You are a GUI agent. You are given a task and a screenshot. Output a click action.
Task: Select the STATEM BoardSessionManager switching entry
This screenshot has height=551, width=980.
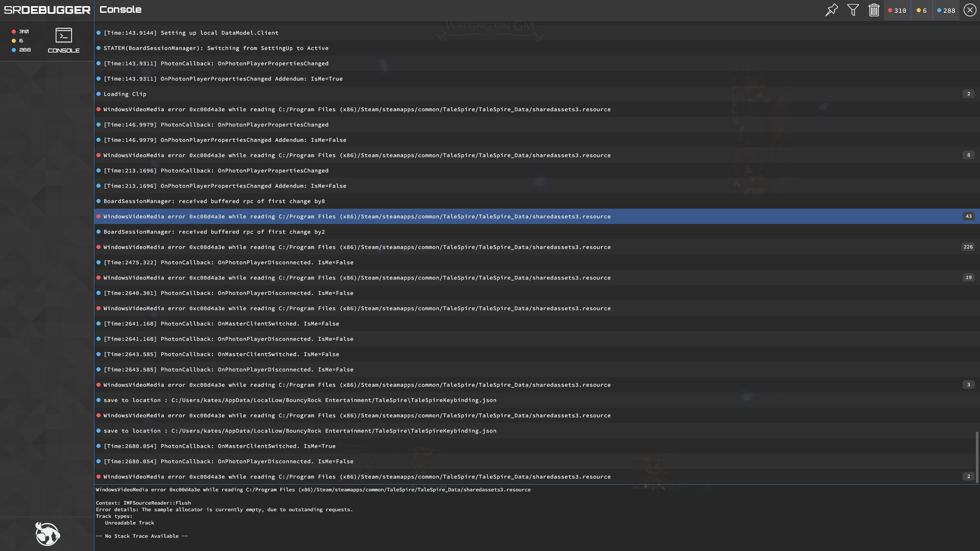(x=536, y=48)
